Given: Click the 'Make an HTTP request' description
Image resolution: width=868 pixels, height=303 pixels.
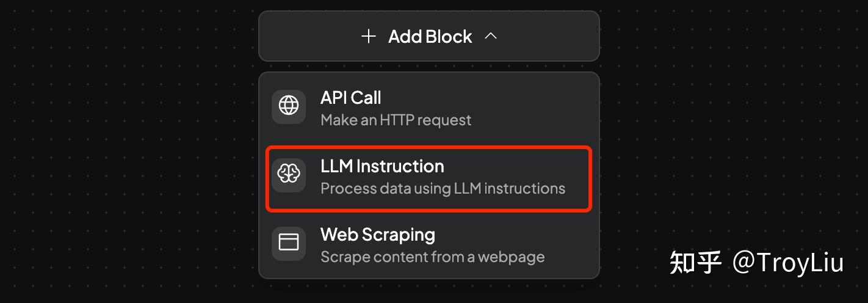Looking at the screenshot, I should tap(396, 120).
